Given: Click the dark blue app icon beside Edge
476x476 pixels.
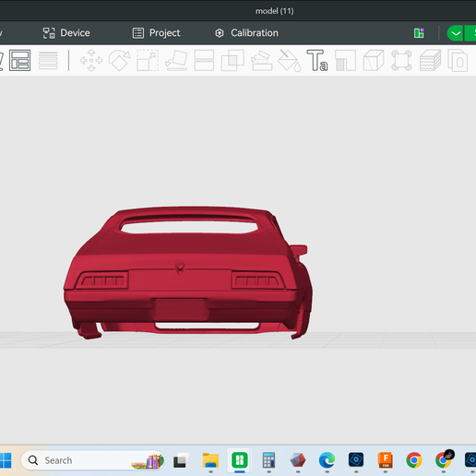Looking at the screenshot, I should pos(356,460).
